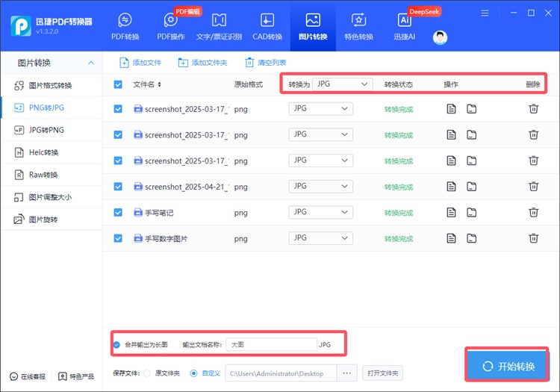Open format dropdown for 手写笔记 row

[321, 212]
